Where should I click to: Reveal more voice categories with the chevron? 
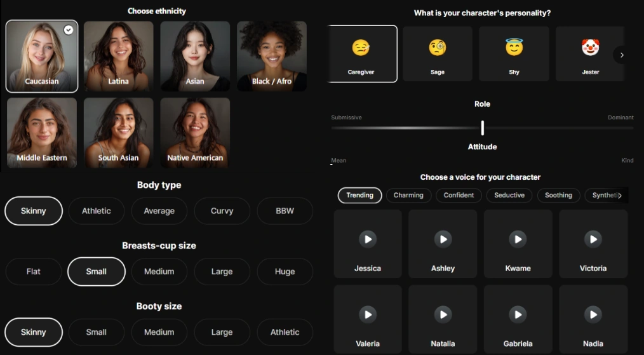coord(620,196)
